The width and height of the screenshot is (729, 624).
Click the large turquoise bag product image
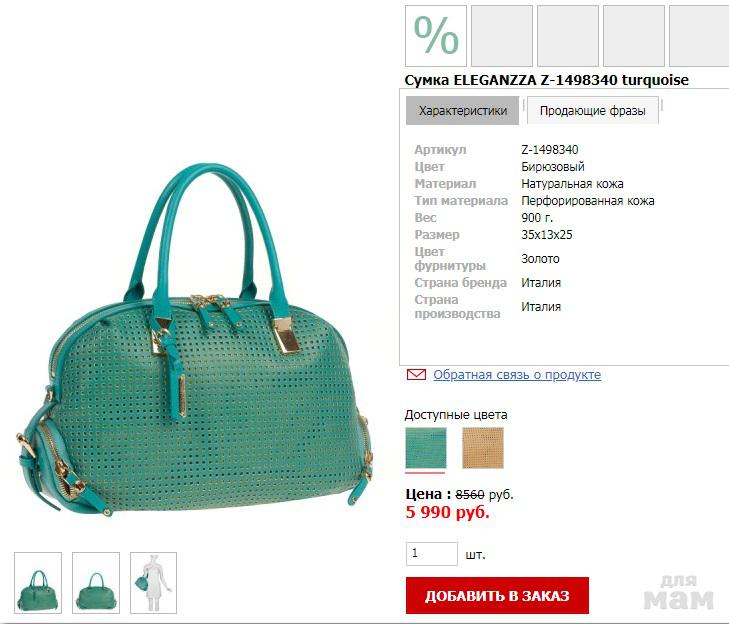[194, 339]
